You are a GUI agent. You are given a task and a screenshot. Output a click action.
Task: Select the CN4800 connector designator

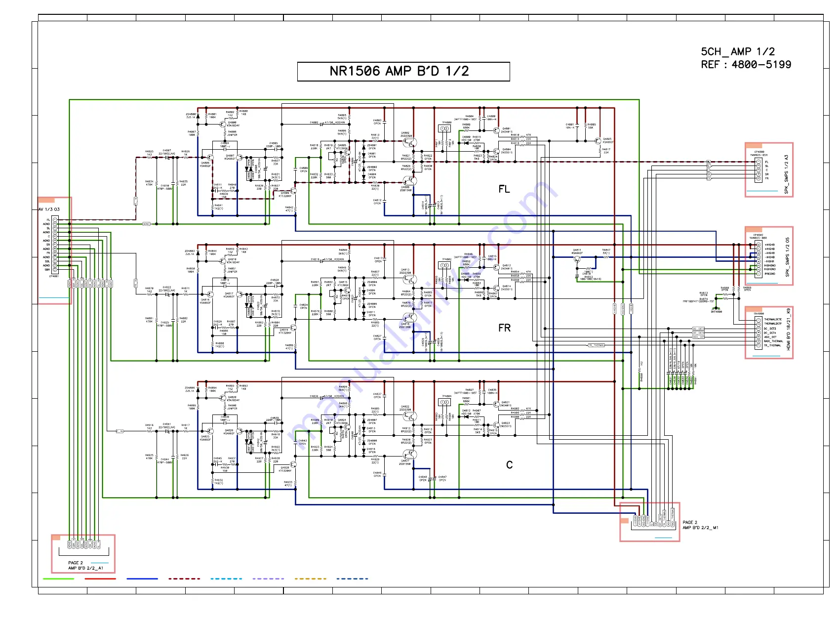(759, 314)
